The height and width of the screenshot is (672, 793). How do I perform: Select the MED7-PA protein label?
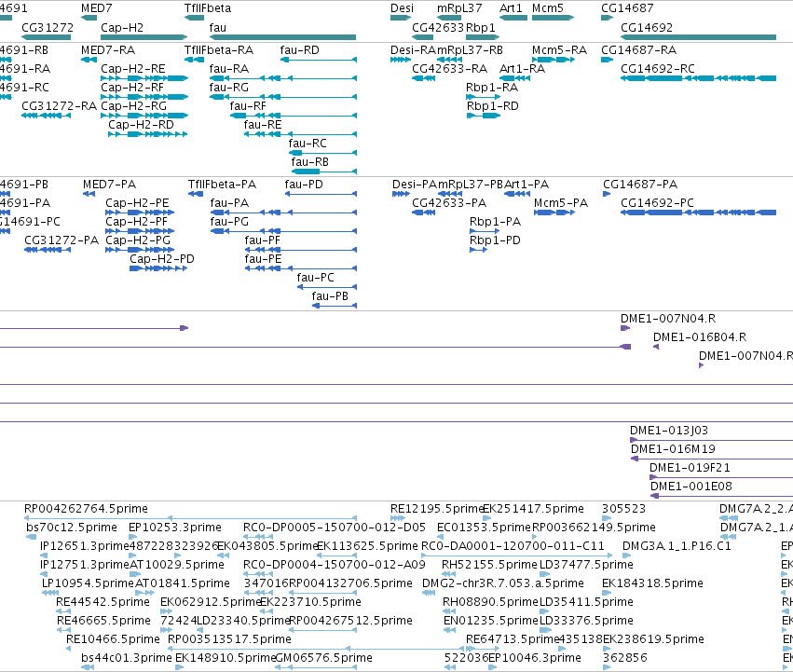[109, 185]
